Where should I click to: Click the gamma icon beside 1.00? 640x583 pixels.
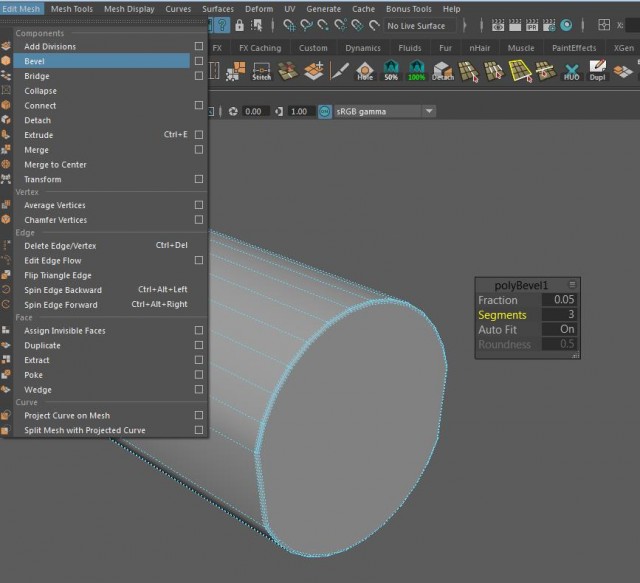279,111
